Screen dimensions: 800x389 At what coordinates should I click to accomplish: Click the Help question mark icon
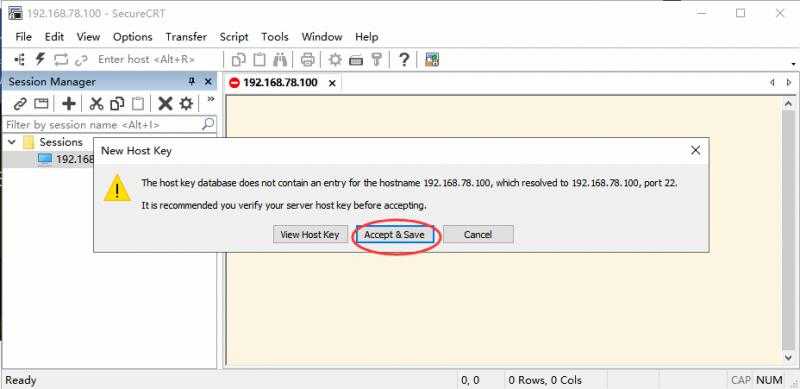tap(404, 60)
